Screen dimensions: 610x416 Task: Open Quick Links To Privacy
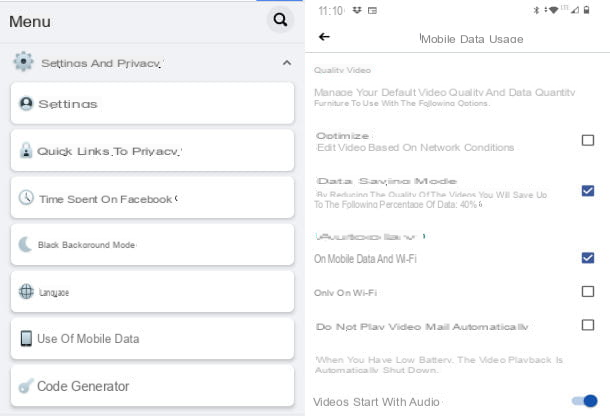(x=152, y=151)
